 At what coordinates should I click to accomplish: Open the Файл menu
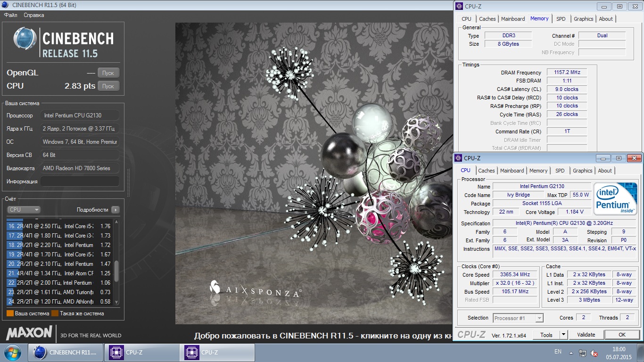click(10, 15)
